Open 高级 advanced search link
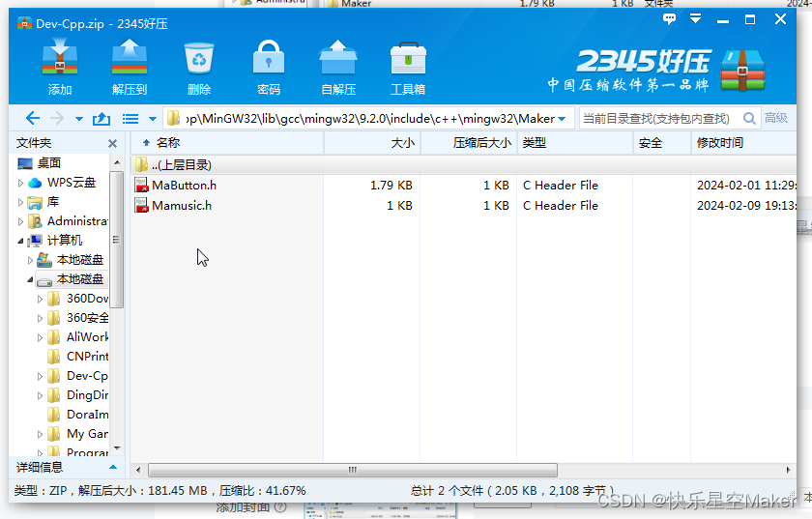This screenshot has height=519, width=812. pos(775,118)
